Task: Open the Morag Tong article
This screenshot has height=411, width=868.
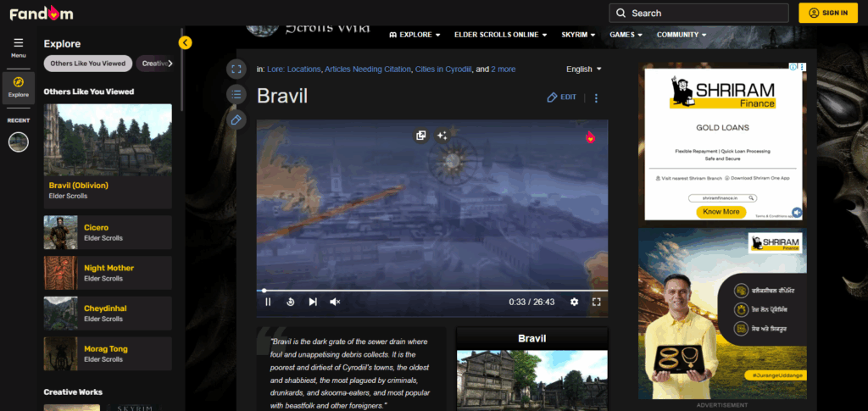Action: (108, 353)
